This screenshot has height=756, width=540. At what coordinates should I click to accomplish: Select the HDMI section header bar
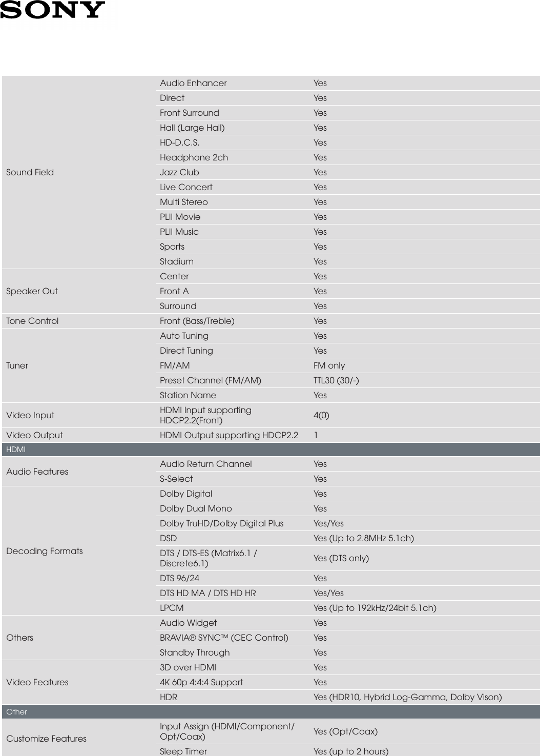(x=270, y=449)
